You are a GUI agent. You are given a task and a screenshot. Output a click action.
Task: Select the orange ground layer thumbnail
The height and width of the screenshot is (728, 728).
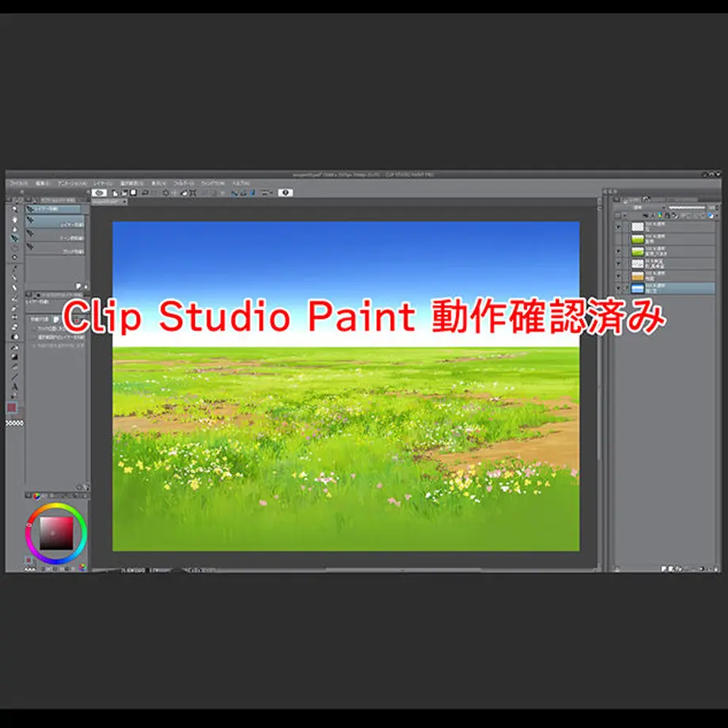click(x=638, y=276)
